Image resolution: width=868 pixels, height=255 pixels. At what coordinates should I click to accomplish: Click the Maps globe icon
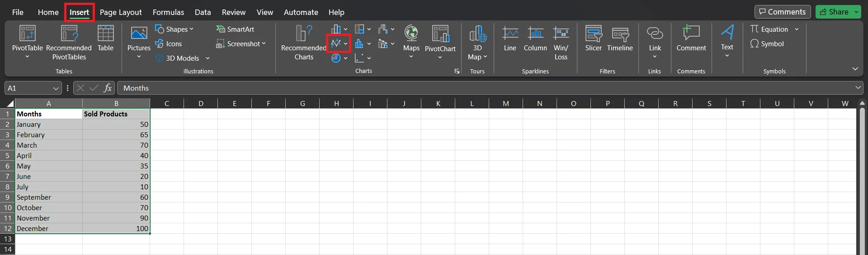tap(411, 33)
